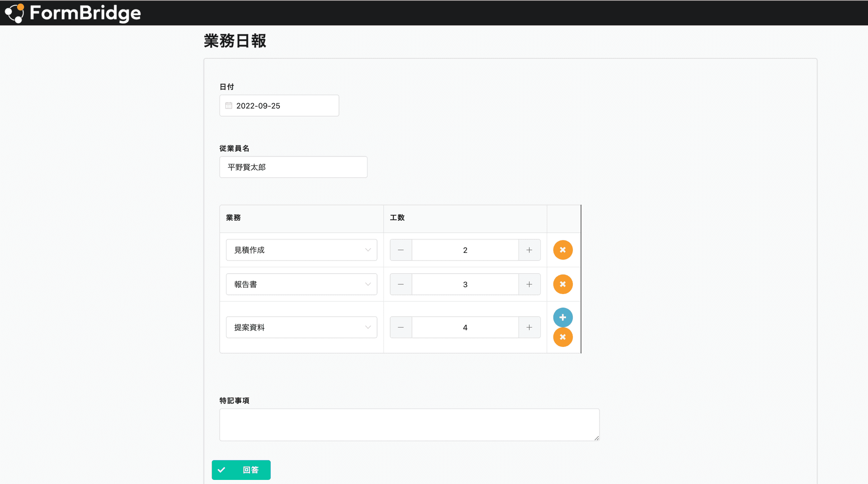The height and width of the screenshot is (484, 868).
Task: Increase 提案資料 hours with plus
Action: click(529, 327)
